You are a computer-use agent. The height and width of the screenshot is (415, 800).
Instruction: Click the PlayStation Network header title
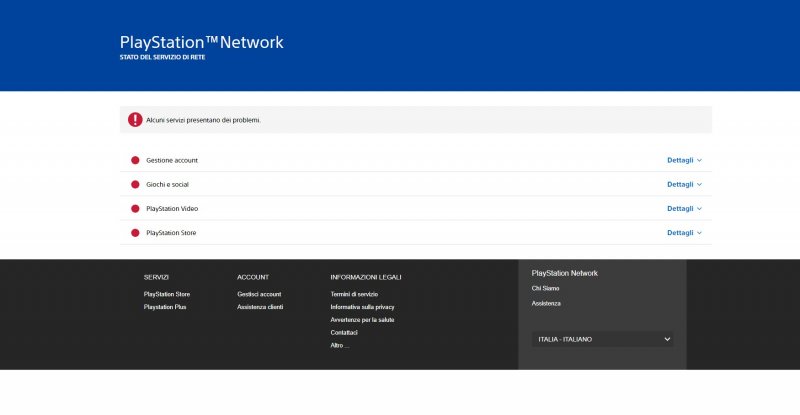point(202,42)
